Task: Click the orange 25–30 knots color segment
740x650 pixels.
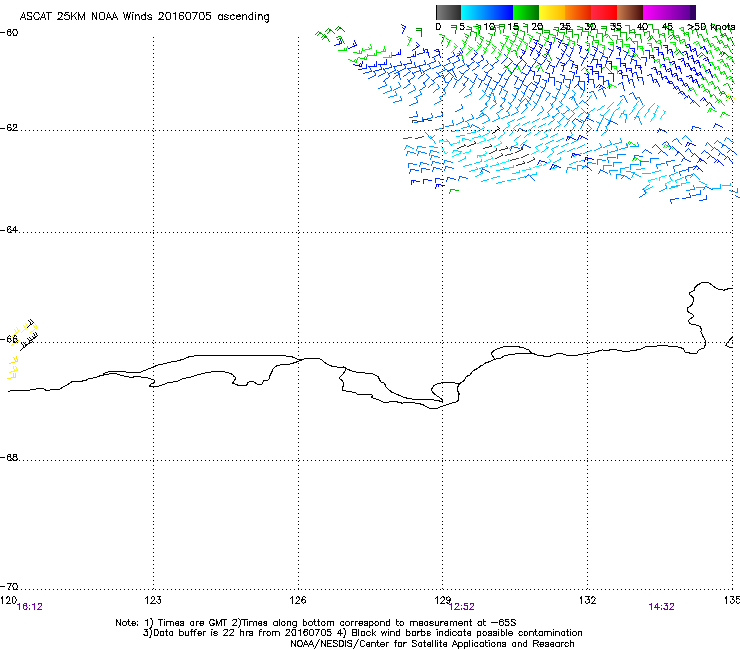Action: [578, 12]
